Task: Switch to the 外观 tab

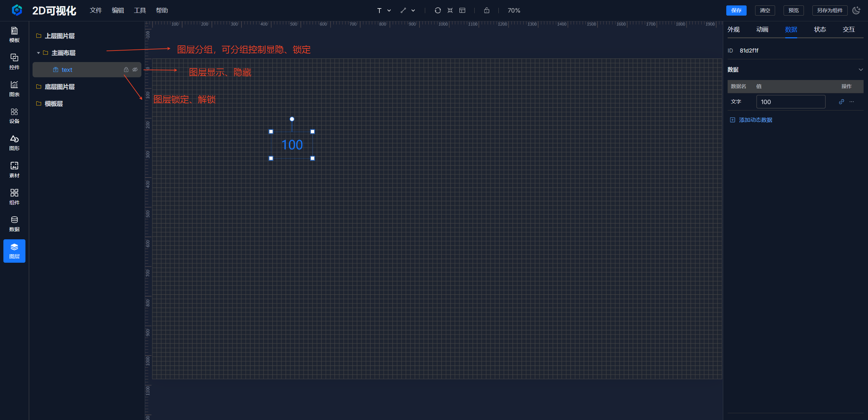Action: (733, 29)
